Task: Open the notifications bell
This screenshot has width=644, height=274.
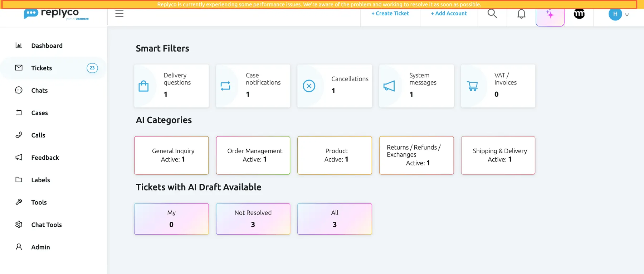Action: [522, 14]
